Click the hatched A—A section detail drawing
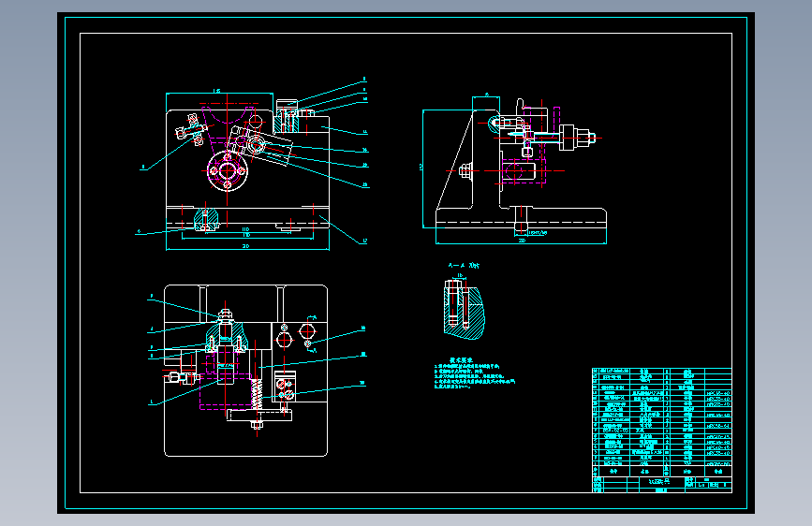 coord(464,309)
